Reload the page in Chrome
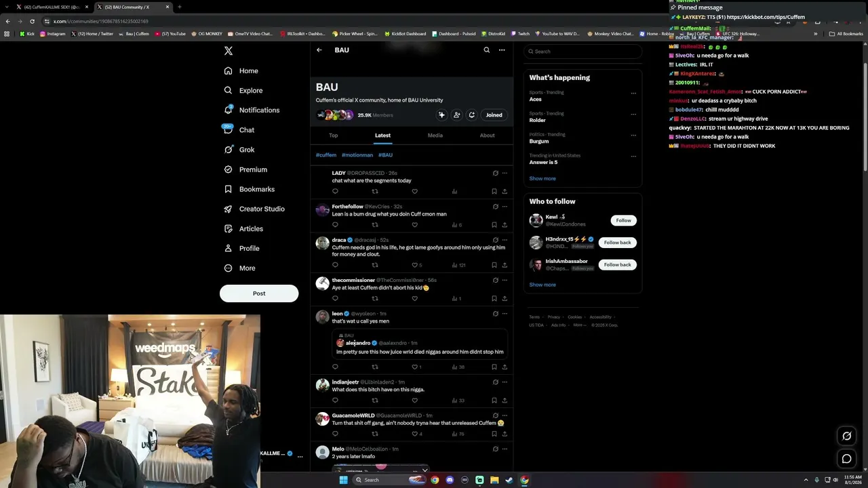 tap(32, 21)
